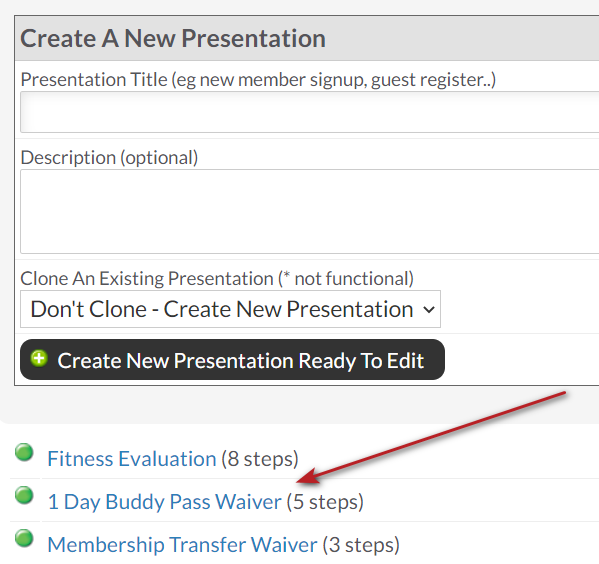599x564 pixels.
Task: Open the 1 Day Buddy Pass Waiver link
Action: pos(165,502)
